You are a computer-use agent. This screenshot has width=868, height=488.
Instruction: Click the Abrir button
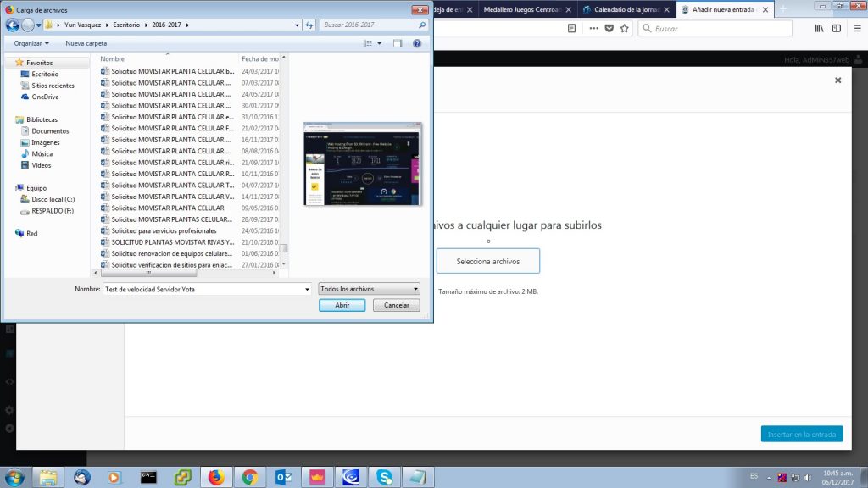click(x=342, y=305)
